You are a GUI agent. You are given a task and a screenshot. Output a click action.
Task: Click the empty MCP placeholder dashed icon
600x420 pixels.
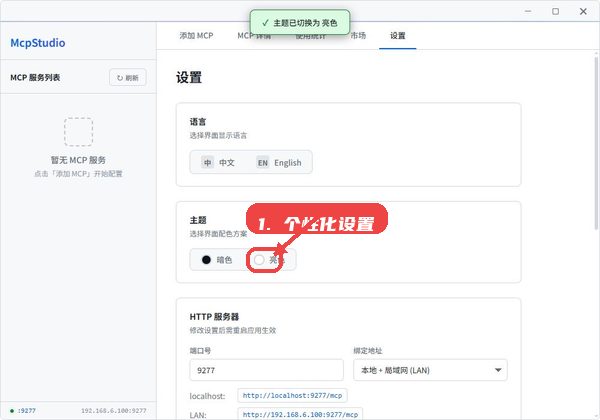pos(78,132)
